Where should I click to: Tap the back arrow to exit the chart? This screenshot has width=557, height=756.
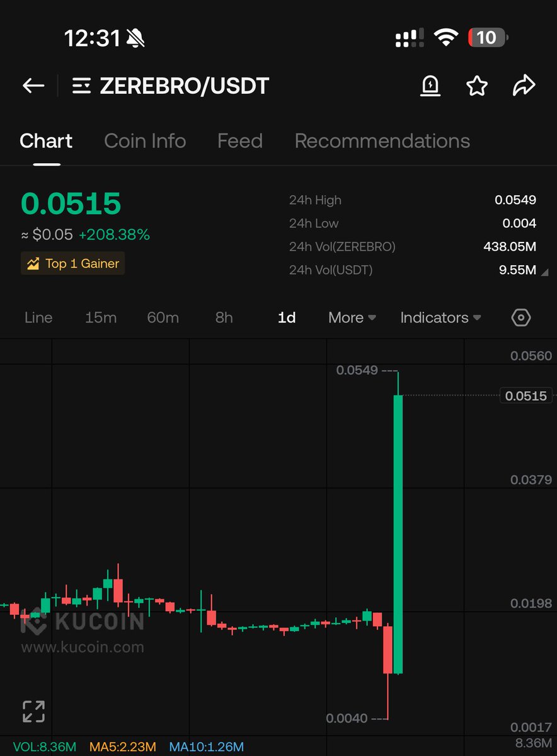(33, 86)
